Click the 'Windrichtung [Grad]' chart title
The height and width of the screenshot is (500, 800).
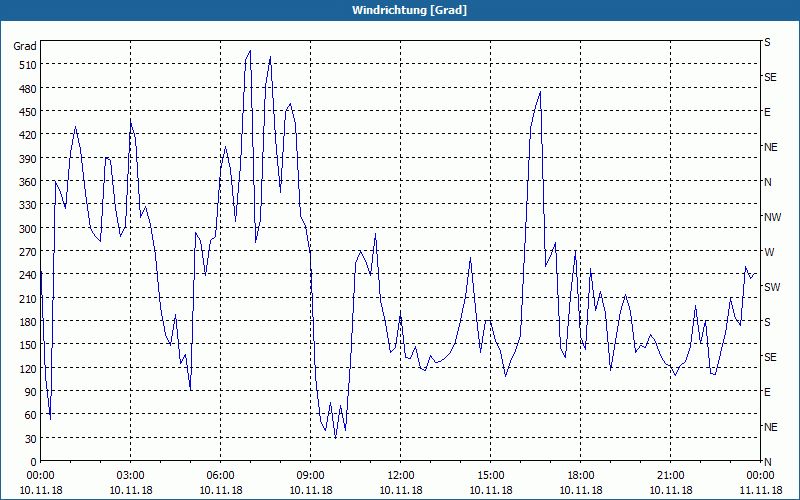point(409,10)
